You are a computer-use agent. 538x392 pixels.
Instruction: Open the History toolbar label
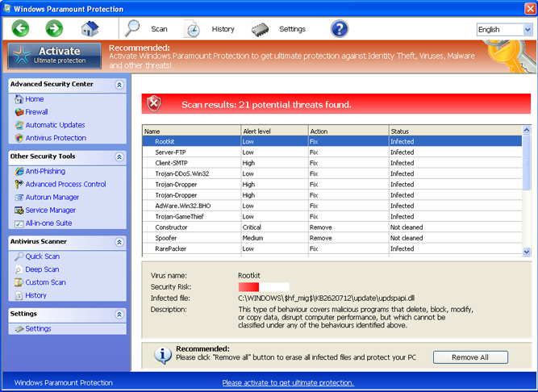point(223,29)
